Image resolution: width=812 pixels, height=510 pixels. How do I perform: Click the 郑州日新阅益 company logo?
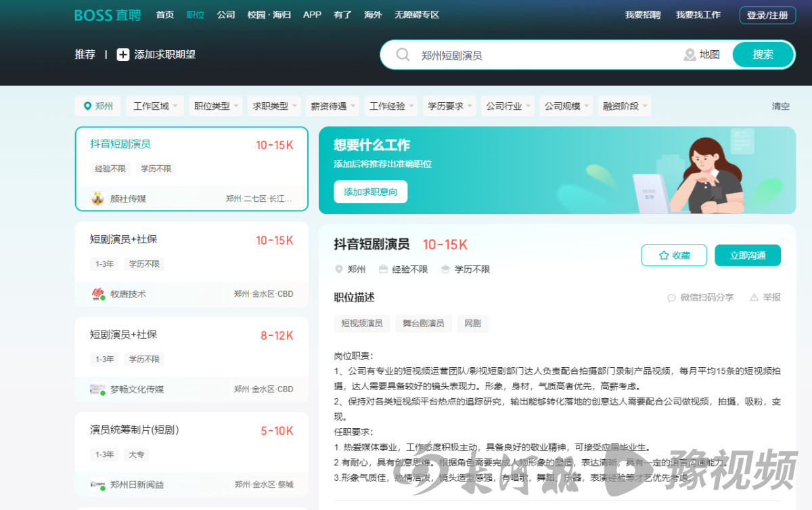pyautogui.click(x=97, y=484)
